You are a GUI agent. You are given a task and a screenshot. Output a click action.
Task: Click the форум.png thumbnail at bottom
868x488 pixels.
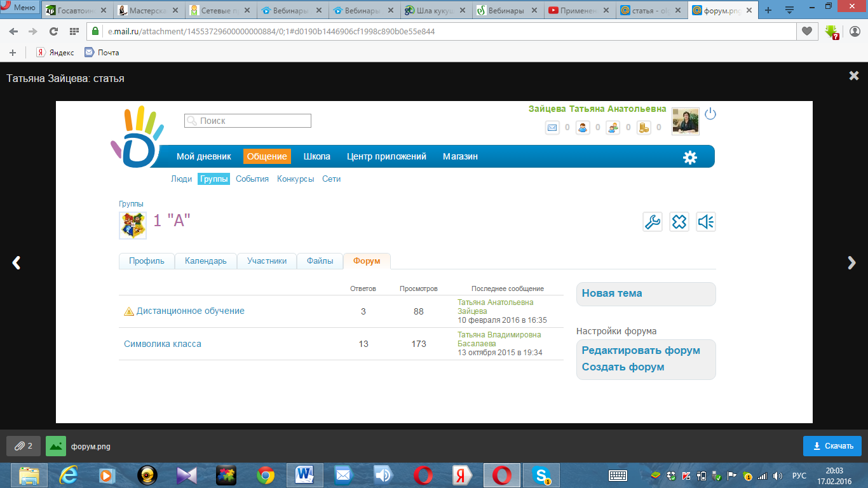pos(56,446)
